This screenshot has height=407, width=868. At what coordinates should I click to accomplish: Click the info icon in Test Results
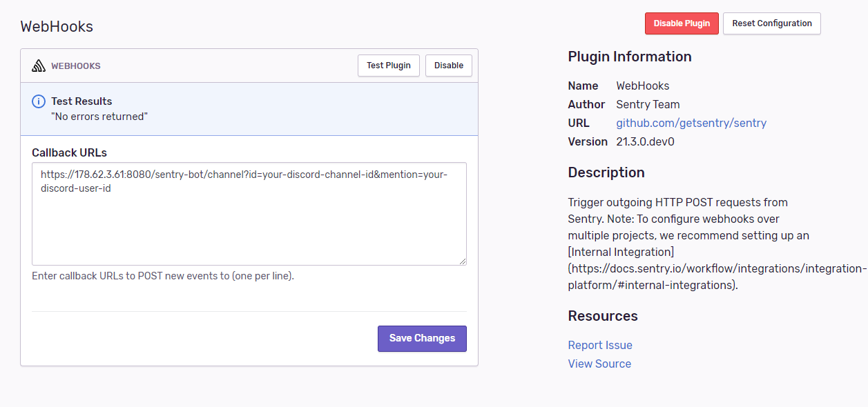tap(39, 101)
